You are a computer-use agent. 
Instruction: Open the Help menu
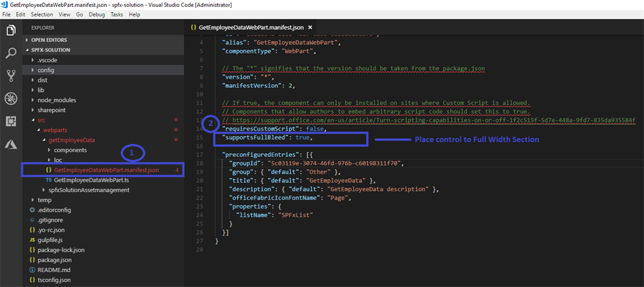point(135,14)
